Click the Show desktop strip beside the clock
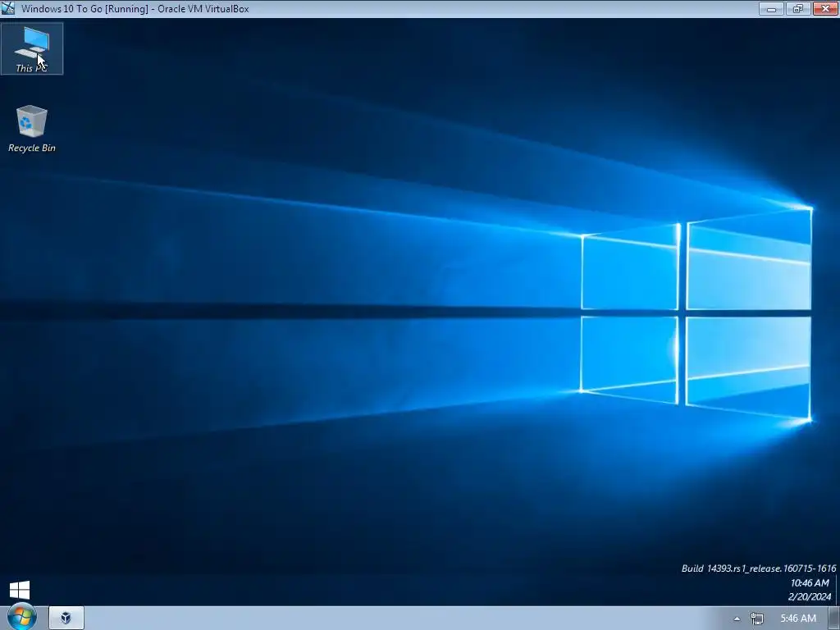This screenshot has width=840, height=630. click(834, 619)
